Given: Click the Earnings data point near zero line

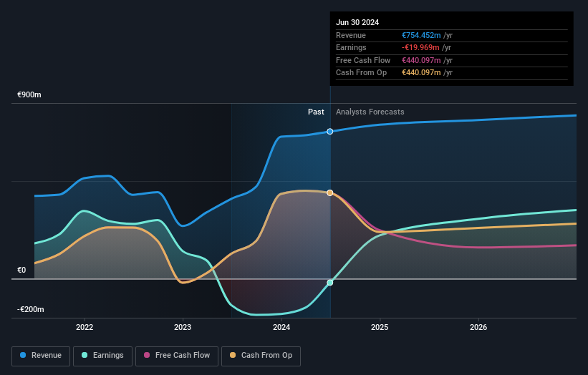Looking at the screenshot, I should point(330,283).
